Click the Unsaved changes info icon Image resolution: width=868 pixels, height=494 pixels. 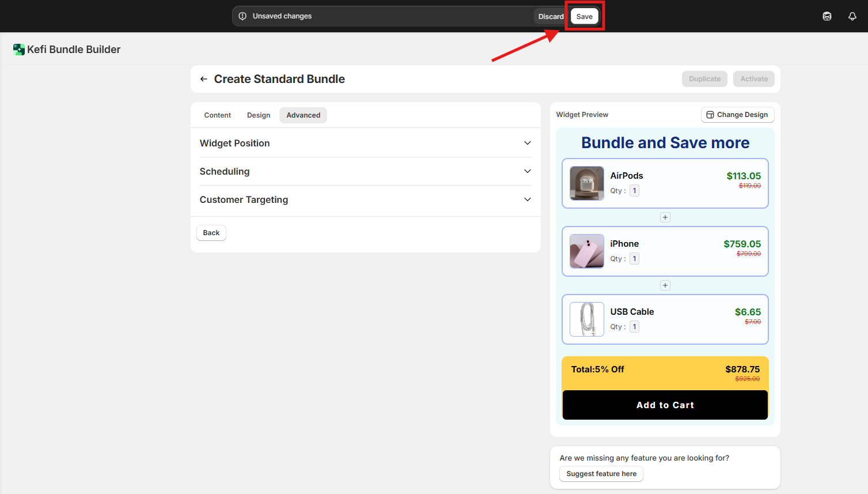[x=242, y=16]
